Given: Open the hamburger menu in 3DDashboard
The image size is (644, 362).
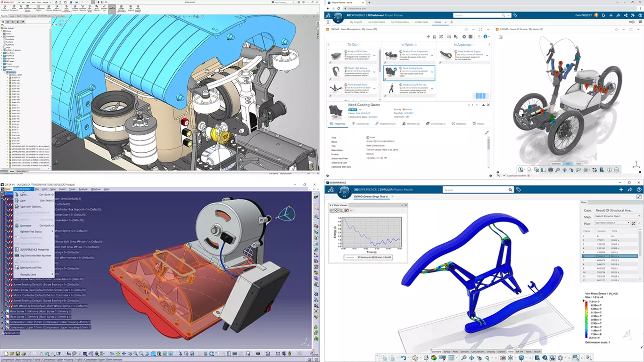Looking at the screenshot, I should [x=328, y=22].
